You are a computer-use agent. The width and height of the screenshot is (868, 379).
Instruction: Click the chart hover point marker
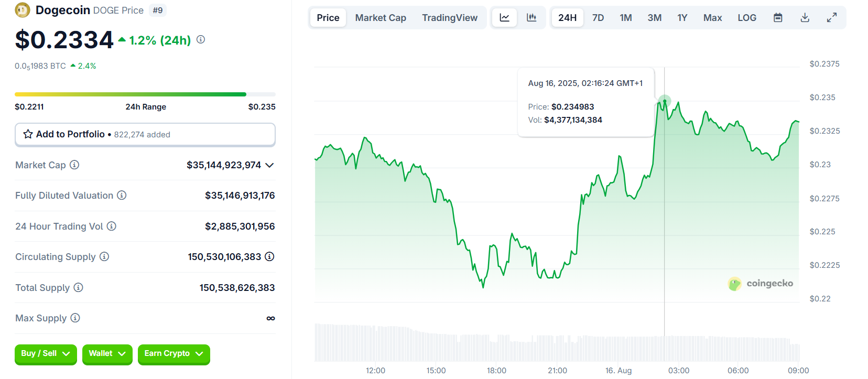tap(665, 101)
